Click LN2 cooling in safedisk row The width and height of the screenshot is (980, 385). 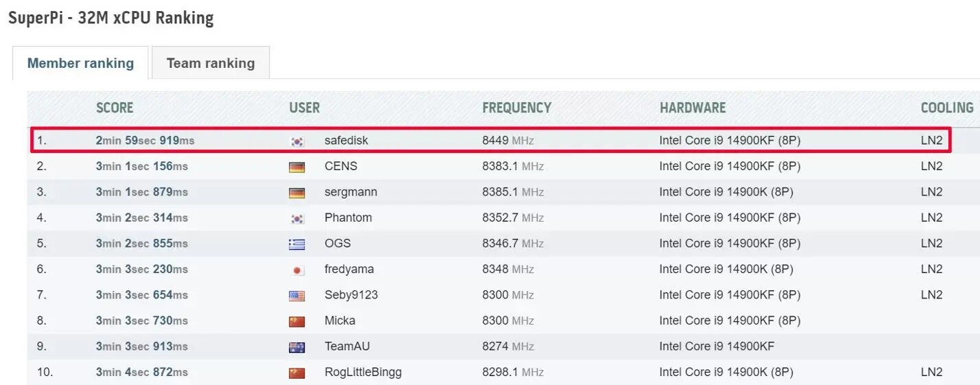point(932,141)
